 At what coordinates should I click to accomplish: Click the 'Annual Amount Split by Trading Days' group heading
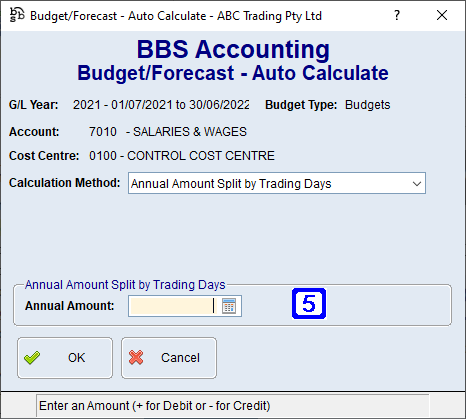click(x=125, y=285)
